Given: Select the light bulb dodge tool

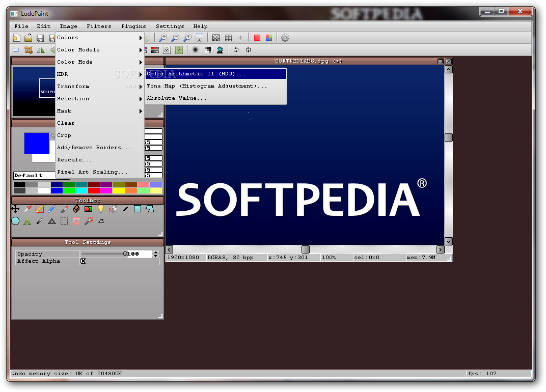Looking at the screenshot, I should [x=101, y=209].
